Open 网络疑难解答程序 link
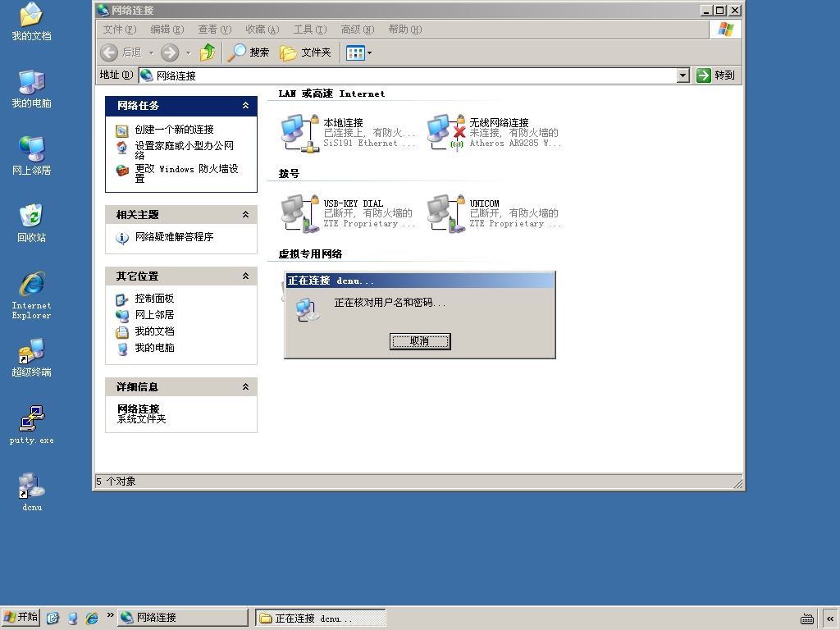The image size is (840, 630). point(174,237)
